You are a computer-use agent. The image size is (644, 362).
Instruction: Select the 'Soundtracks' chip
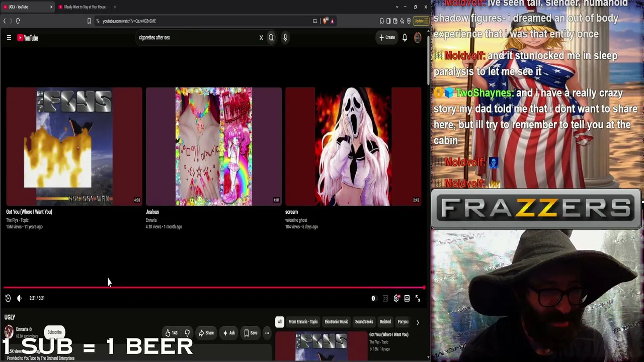coord(364,322)
